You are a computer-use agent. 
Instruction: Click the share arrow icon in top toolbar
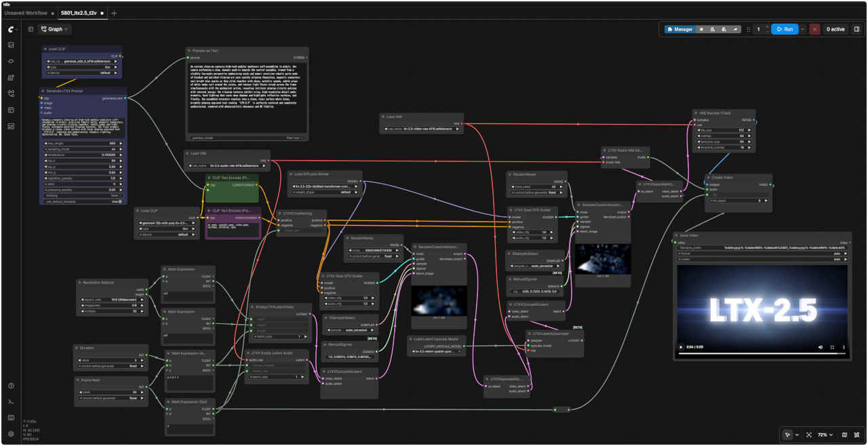pos(736,29)
